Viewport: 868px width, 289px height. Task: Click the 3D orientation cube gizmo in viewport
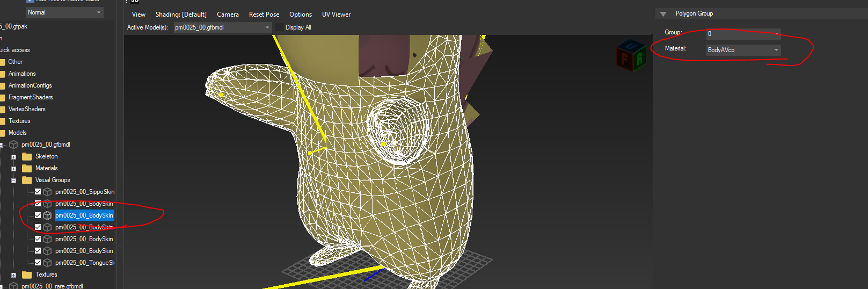[x=632, y=54]
